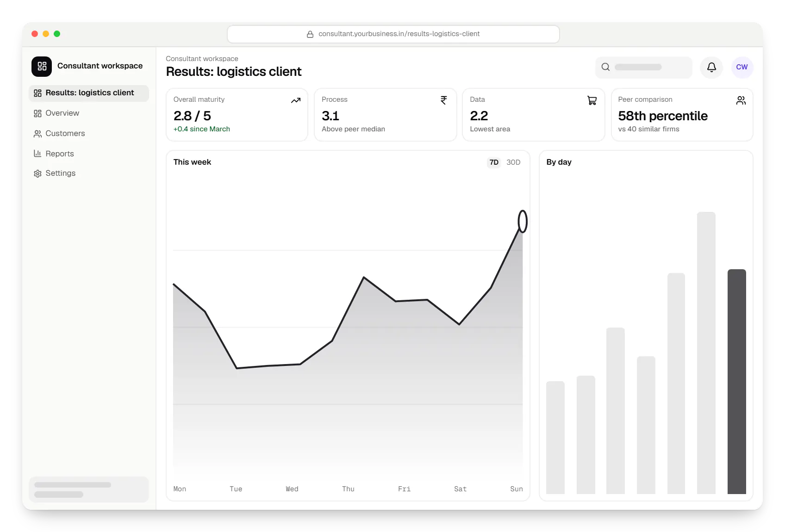Open Customers in the sidebar

coord(89,134)
